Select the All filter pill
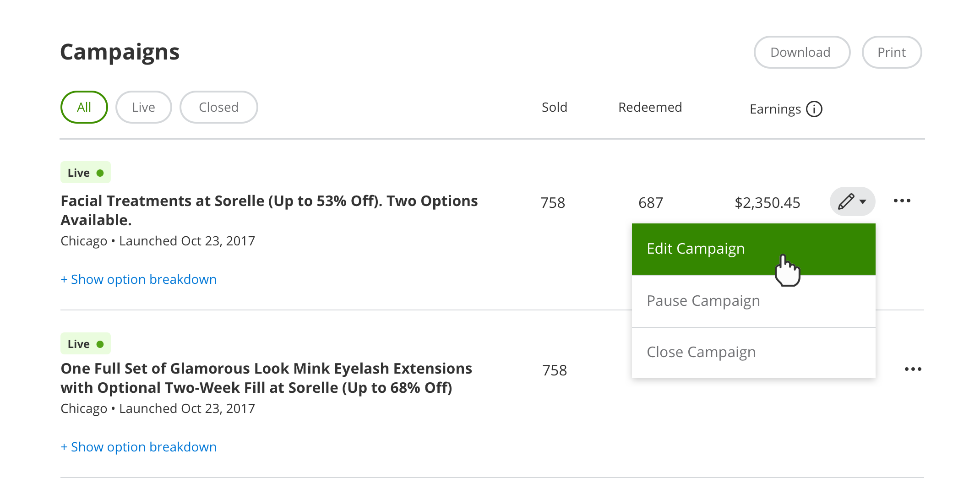Viewport: 980px width, 478px height. pyautogui.click(x=84, y=107)
